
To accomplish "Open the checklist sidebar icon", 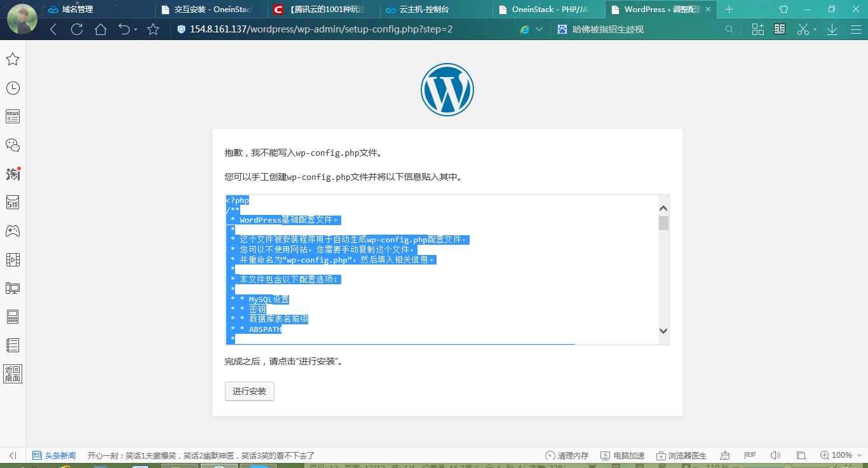I will tap(12, 345).
